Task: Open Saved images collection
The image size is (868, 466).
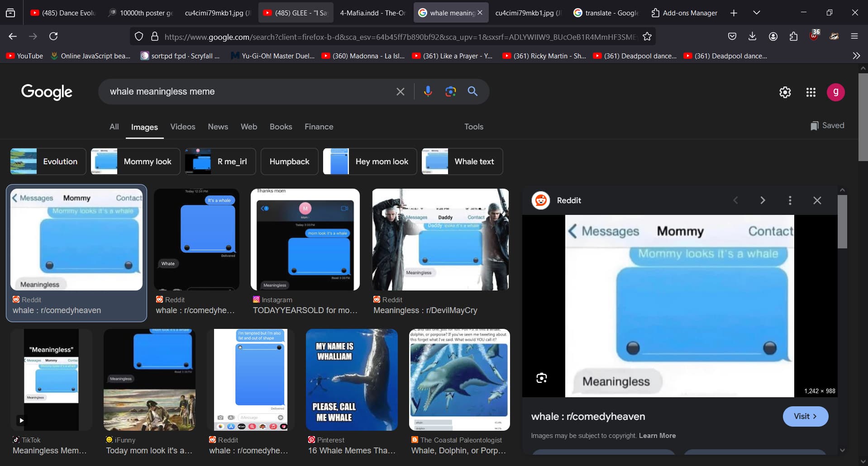Action: point(827,126)
